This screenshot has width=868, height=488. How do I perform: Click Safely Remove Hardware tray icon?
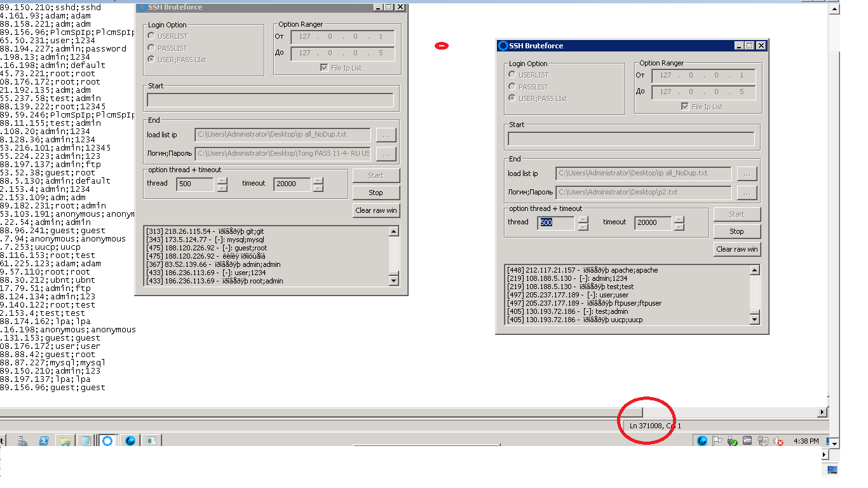point(733,441)
